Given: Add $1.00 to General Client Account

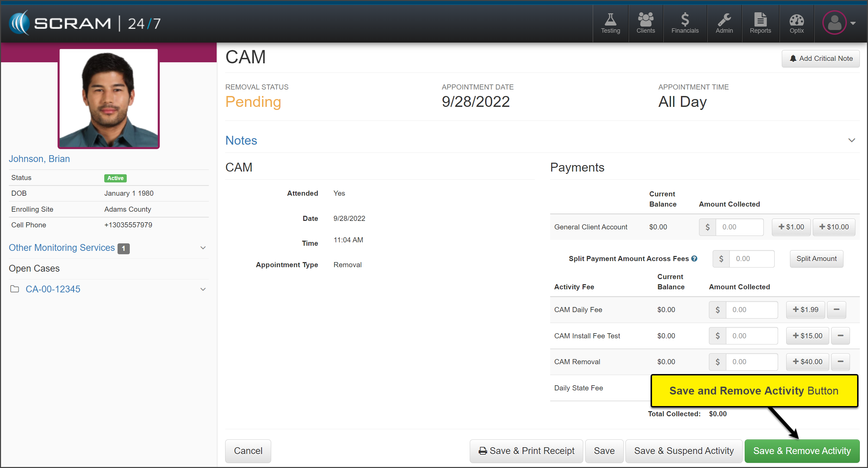Looking at the screenshot, I should (x=791, y=227).
